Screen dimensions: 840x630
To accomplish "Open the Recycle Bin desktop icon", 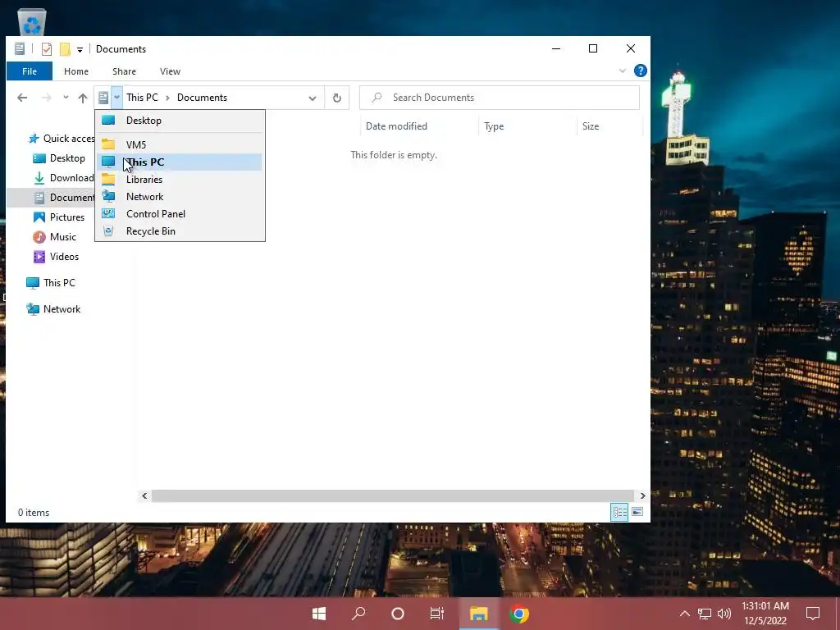I will [32, 21].
